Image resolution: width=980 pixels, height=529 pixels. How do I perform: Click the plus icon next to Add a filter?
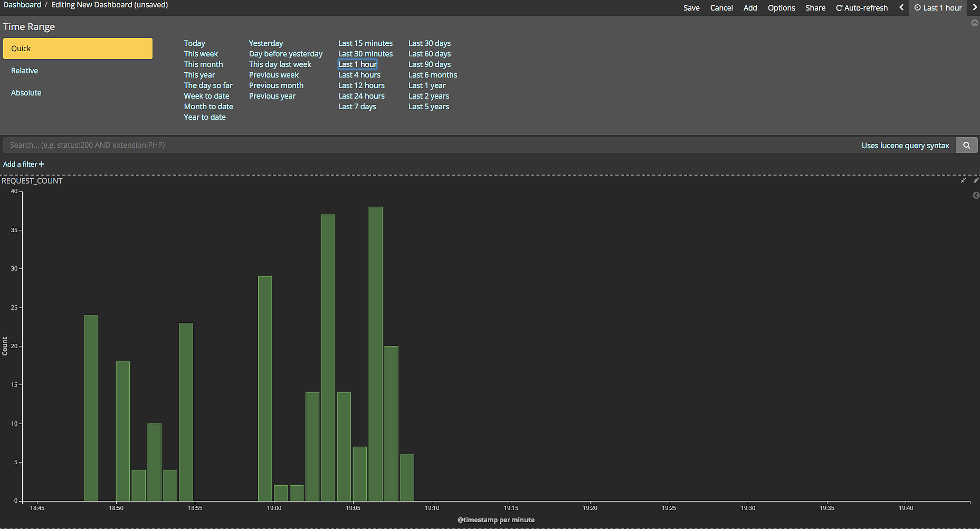click(x=42, y=165)
